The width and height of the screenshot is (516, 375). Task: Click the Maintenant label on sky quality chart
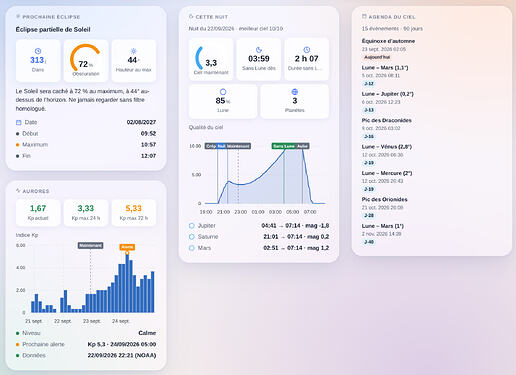pos(238,146)
